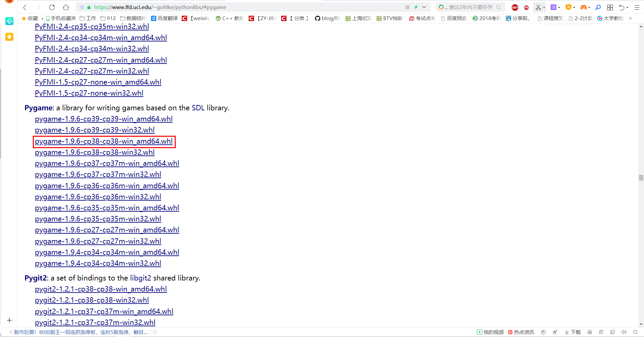Click the undo closed tab arrow
Screen dimensions: 644x337
tap(622, 7)
